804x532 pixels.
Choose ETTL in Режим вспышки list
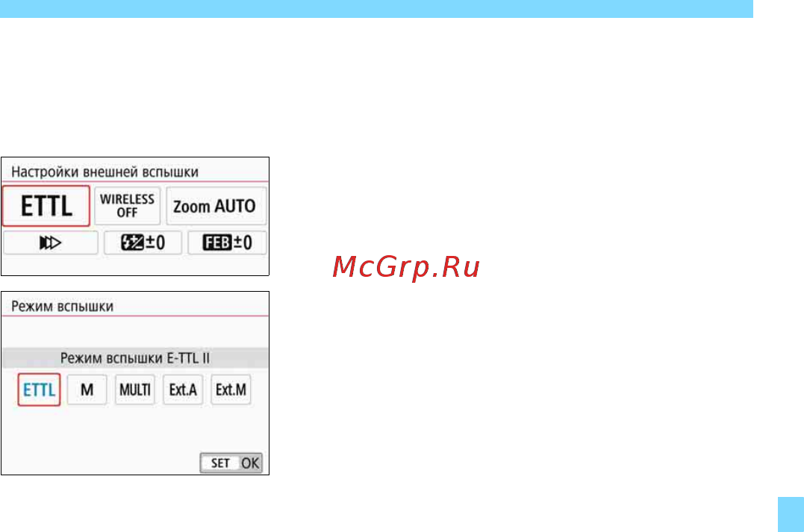coord(39,390)
